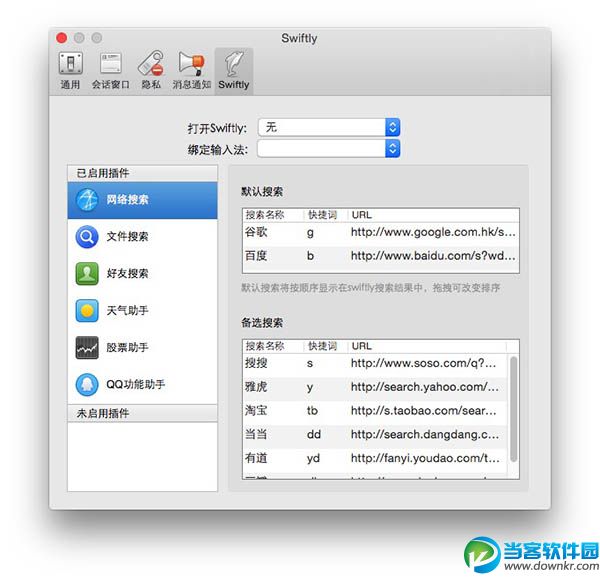This screenshot has width=600, height=580.
Task: Click 快捷词 column header in 默认搜索
Action: click(x=323, y=215)
